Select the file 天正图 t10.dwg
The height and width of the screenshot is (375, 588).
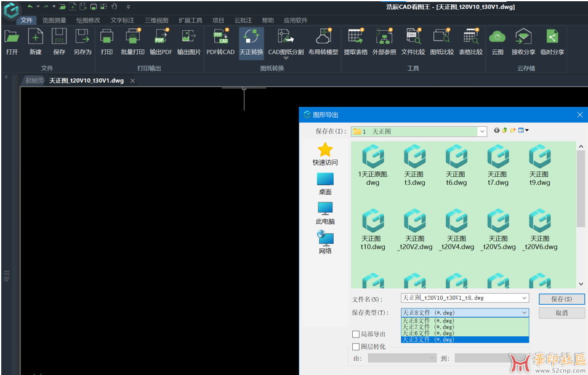[x=373, y=230]
